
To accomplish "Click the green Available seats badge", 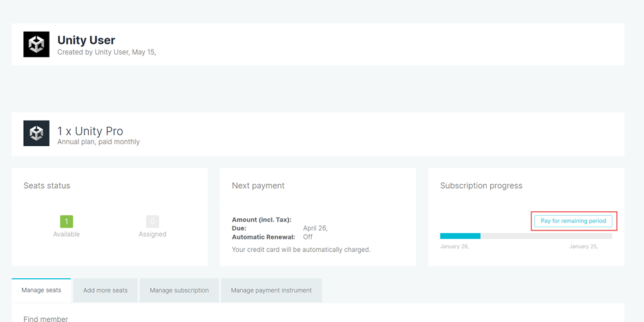I will pyautogui.click(x=66, y=222).
